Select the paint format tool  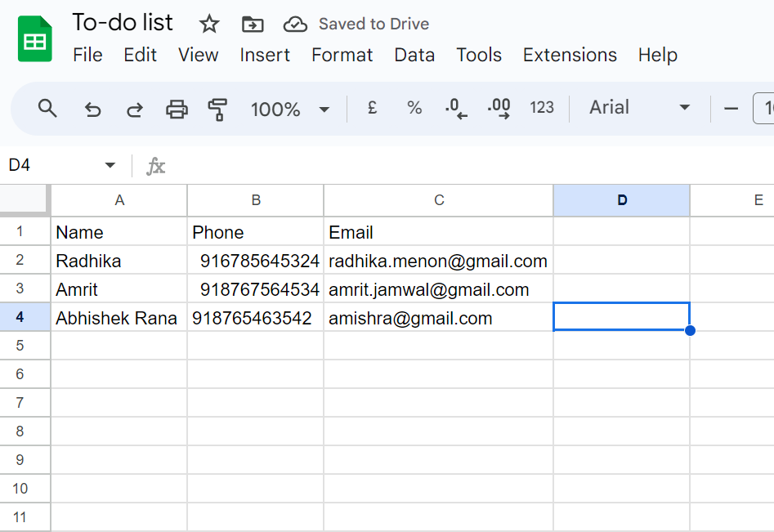(x=217, y=109)
